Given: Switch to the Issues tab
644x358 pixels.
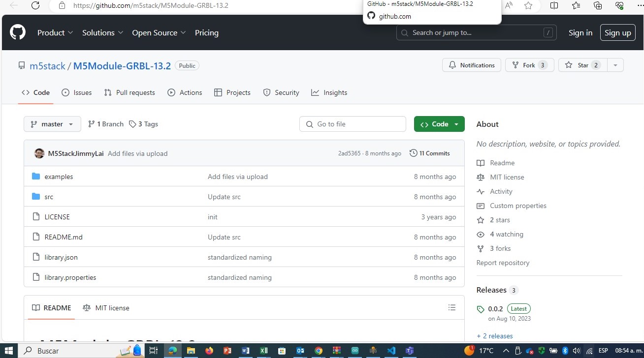Looking at the screenshot, I should (x=77, y=92).
